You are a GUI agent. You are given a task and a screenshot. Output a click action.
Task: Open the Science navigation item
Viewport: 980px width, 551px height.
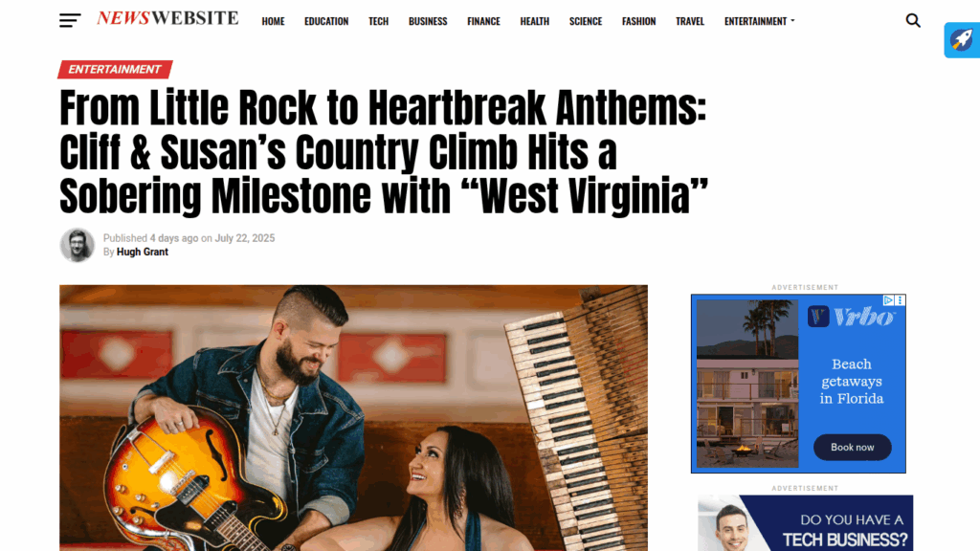click(x=586, y=21)
